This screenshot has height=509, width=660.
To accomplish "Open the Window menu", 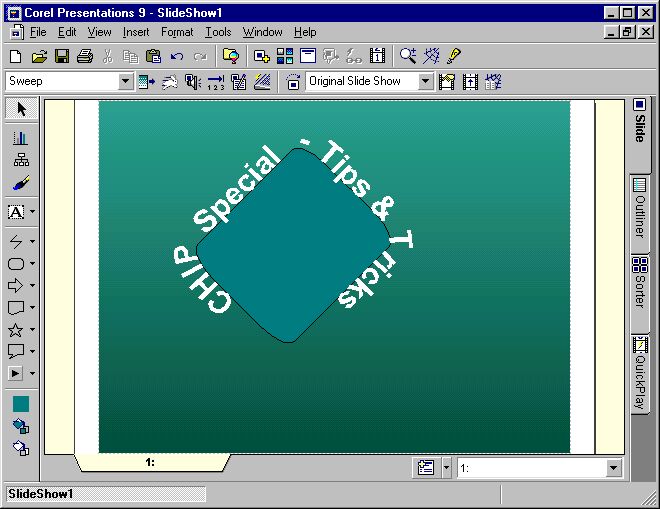I will pos(262,32).
